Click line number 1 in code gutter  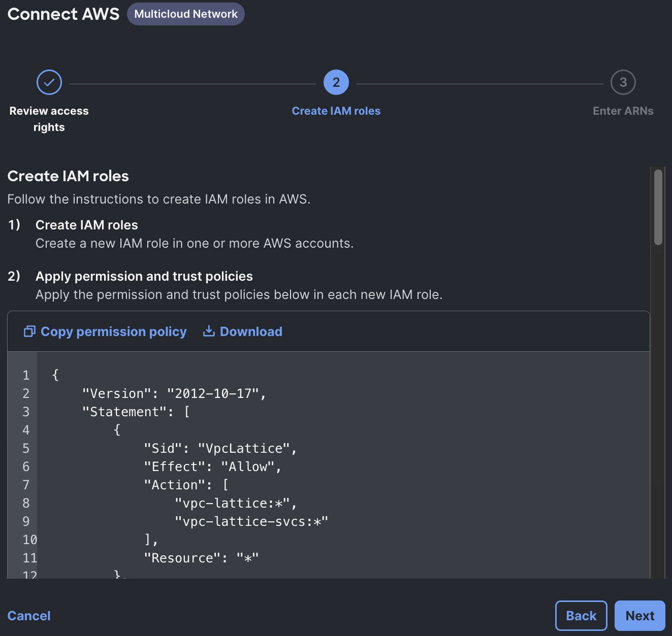point(26,375)
